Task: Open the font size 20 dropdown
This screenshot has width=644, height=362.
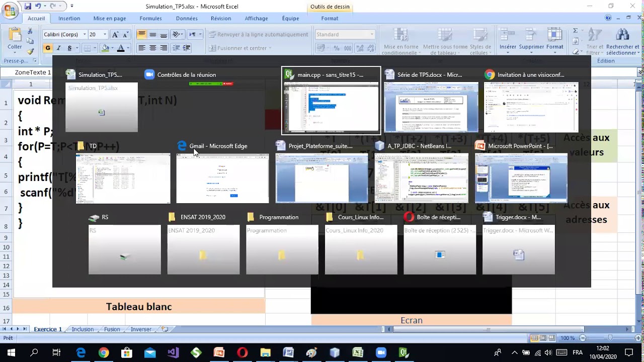Action: coord(105,34)
